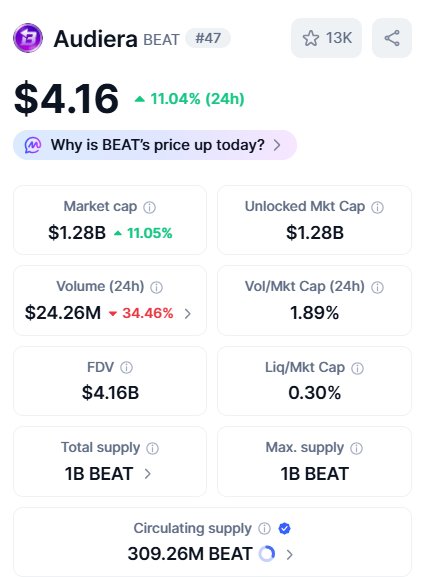Screen dimensions: 430x577
Task: Open the Total supply info icon
Action: 152,448
